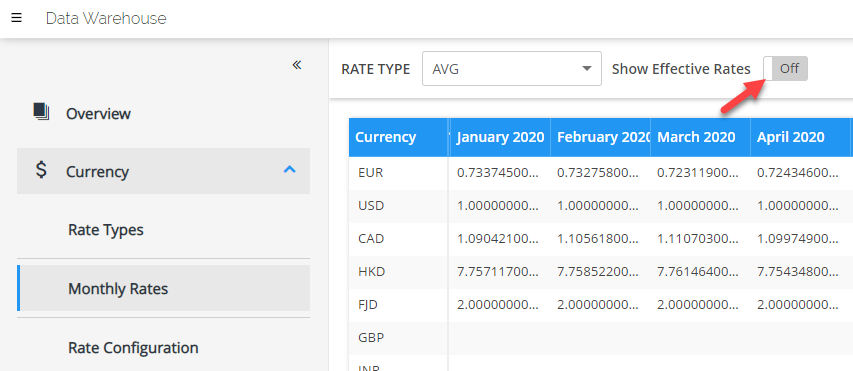Select the FJD currency row cell
This screenshot has width=853, height=371.
tap(398, 305)
